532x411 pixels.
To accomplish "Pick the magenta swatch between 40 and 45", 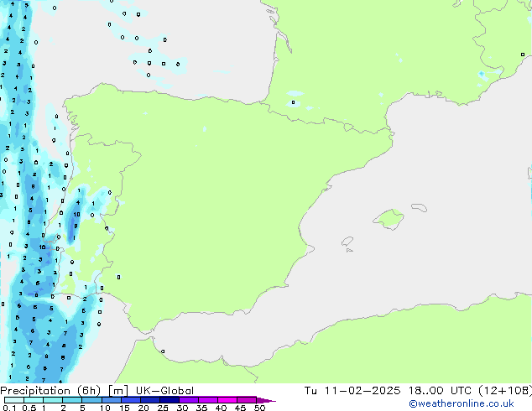I will pos(227,400).
